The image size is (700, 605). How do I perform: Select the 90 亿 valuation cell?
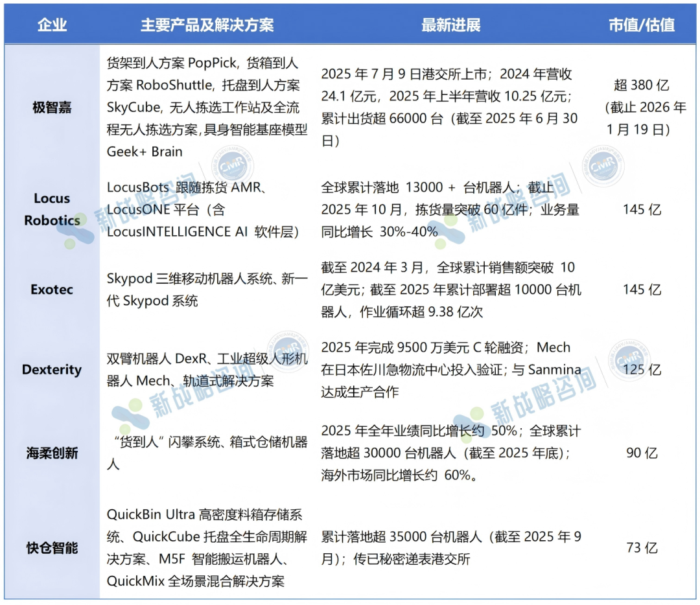click(x=641, y=453)
